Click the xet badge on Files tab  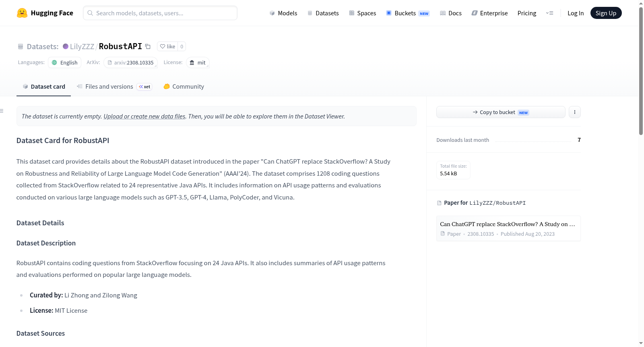point(144,87)
